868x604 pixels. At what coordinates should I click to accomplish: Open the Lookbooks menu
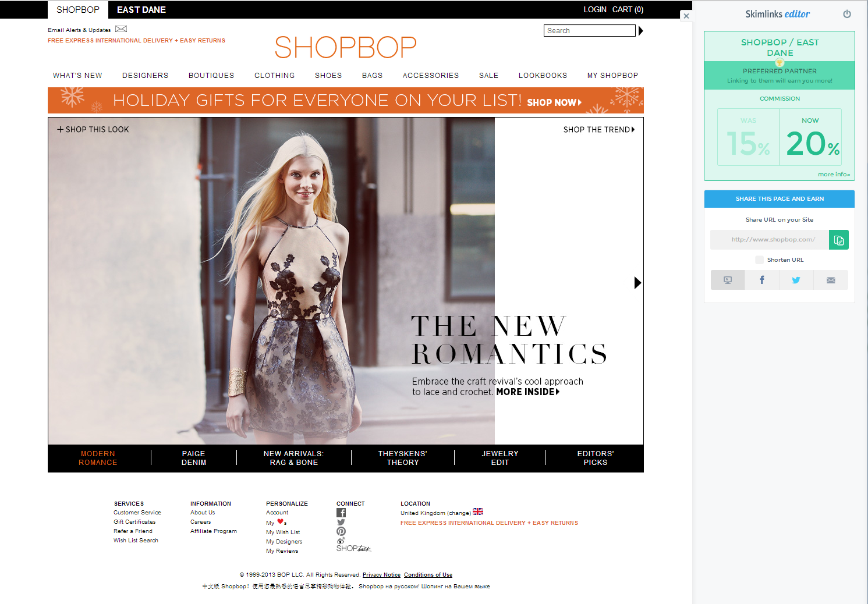pyautogui.click(x=543, y=76)
